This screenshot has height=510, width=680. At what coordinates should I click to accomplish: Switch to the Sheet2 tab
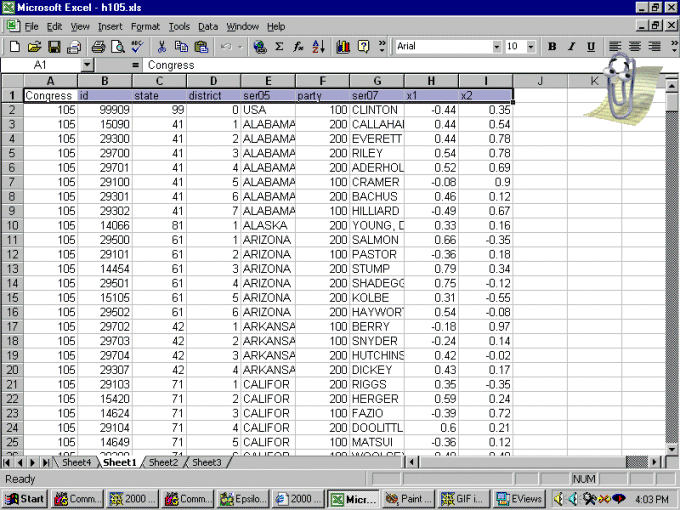(x=162, y=462)
